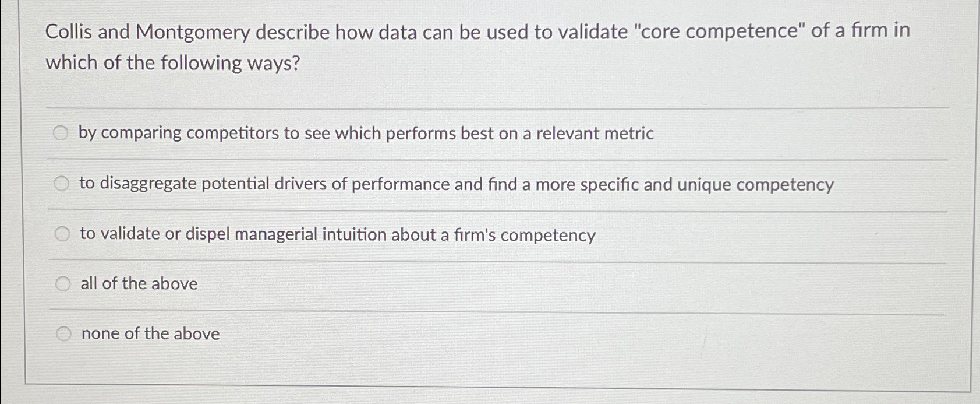Screen dimensions: 980x404
Task: Click the 'all of the above' answer text
Action: pos(139,284)
